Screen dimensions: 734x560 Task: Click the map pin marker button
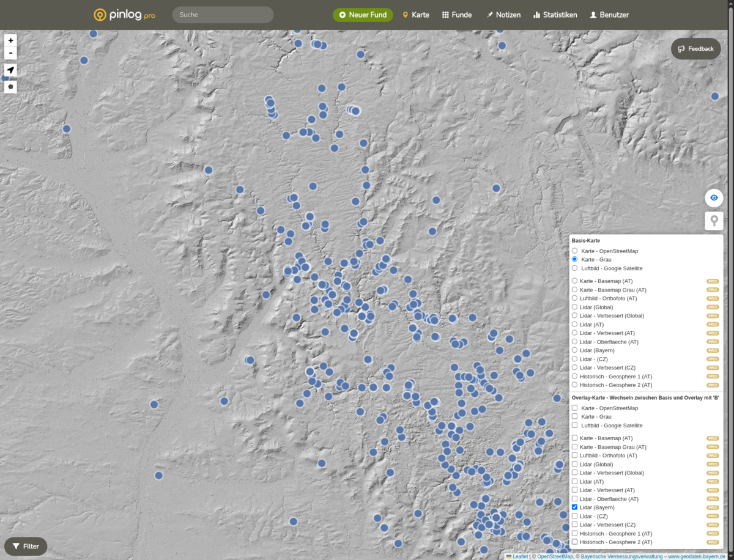click(714, 221)
